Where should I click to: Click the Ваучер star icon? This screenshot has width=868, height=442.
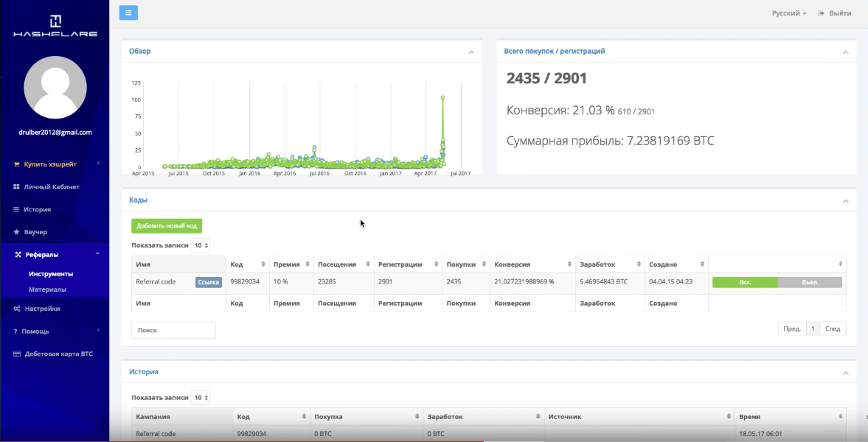tap(16, 232)
